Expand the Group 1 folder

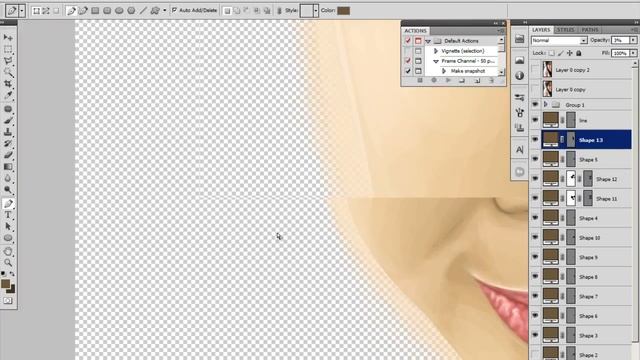546,105
